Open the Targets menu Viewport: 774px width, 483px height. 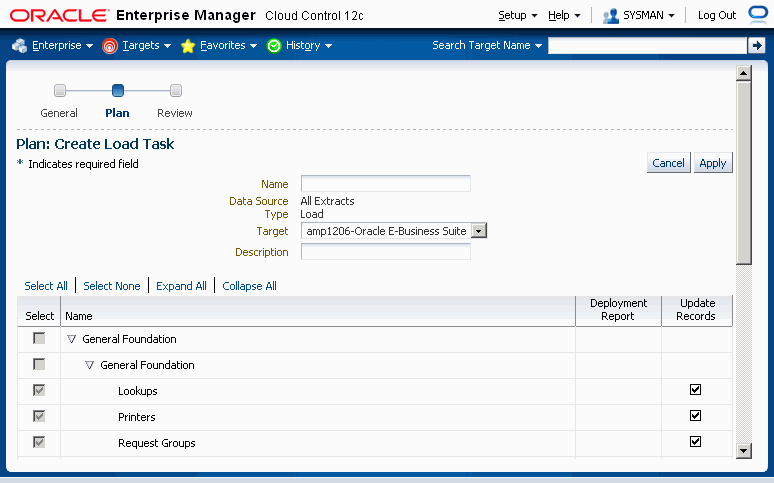pos(147,45)
